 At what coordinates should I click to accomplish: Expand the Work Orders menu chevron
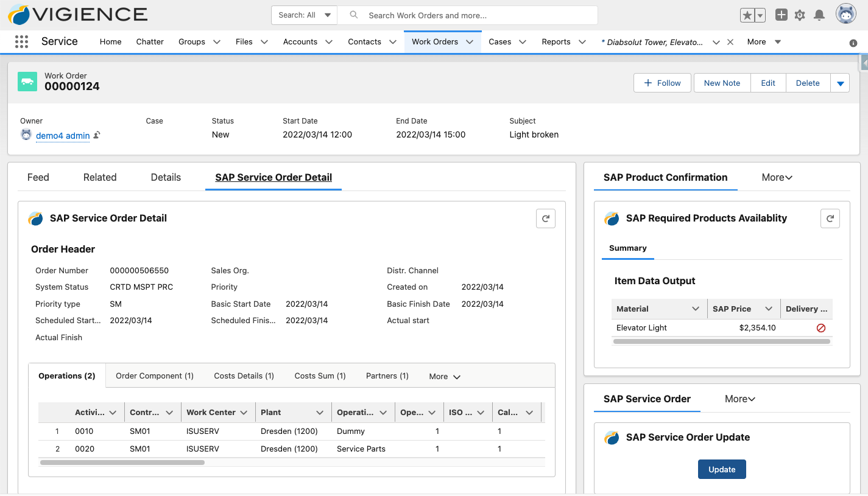pos(470,42)
